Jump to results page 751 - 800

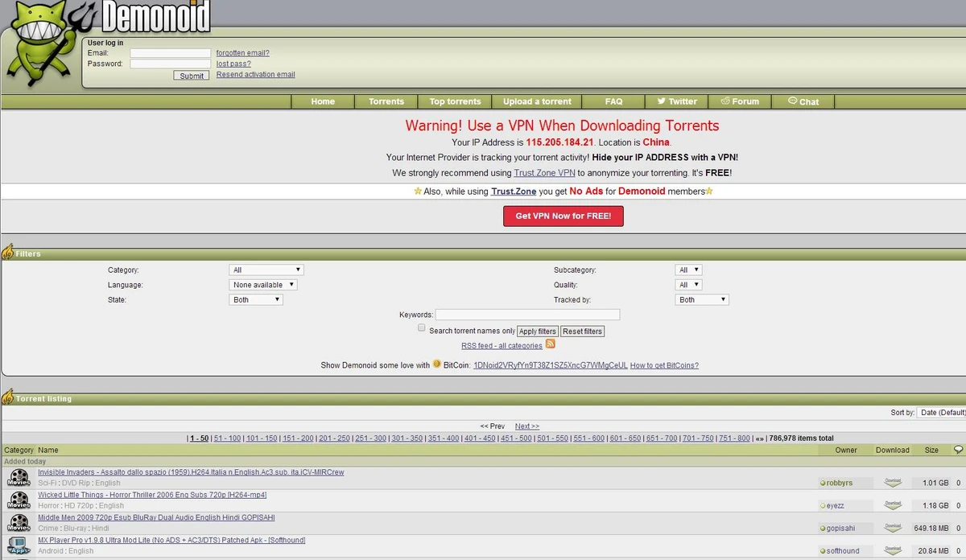click(x=734, y=439)
